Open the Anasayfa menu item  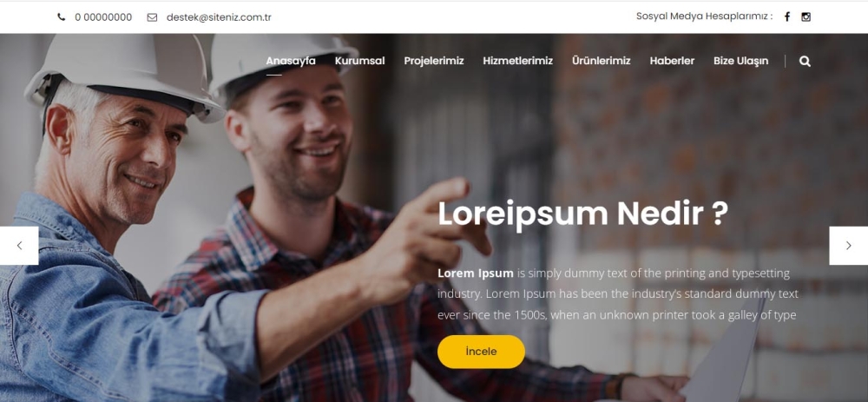coord(291,61)
